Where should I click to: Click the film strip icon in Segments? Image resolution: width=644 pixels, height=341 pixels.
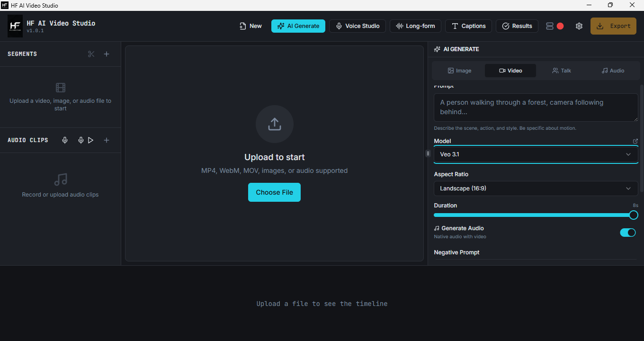pos(61,88)
